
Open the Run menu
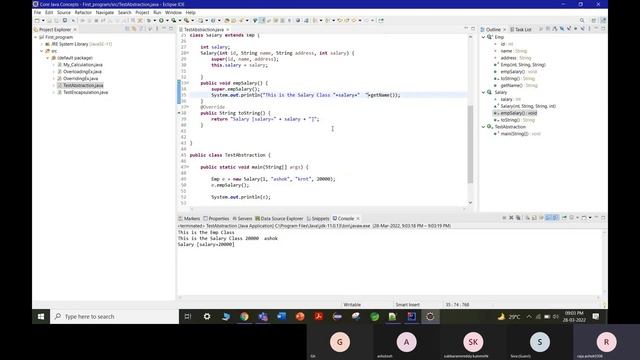[157, 13]
